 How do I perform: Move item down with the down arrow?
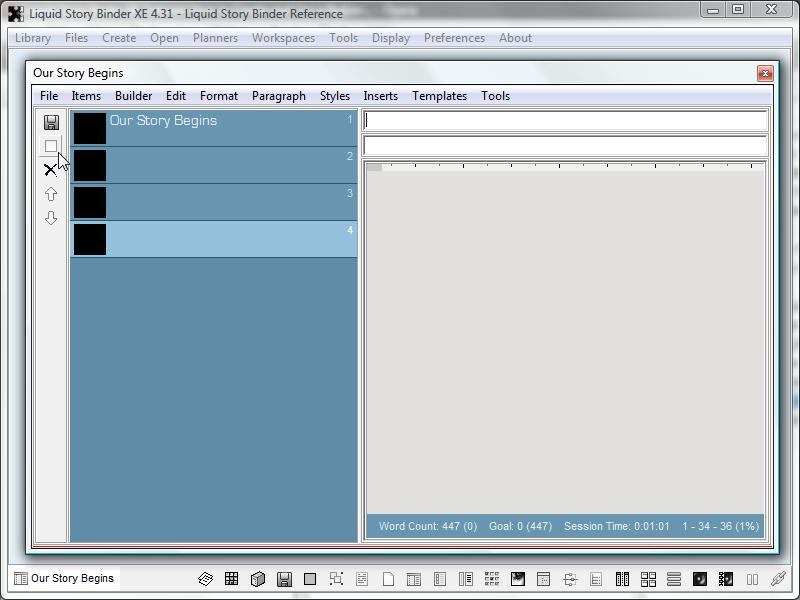(x=51, y=218)
